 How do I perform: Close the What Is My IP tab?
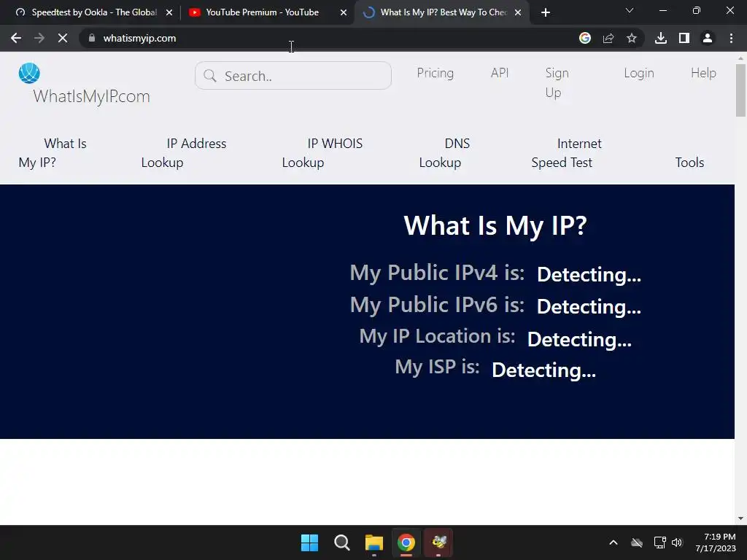click(518, 12)
